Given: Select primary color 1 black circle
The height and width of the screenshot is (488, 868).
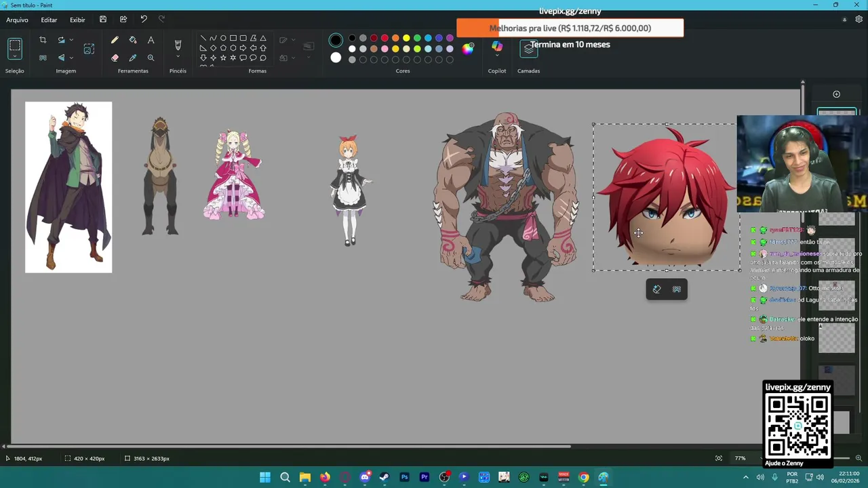Looking at the screenshot, I should tap(336, 41).
